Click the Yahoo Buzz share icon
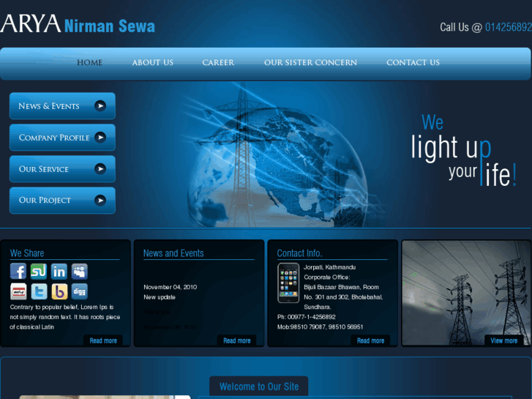532x399 pixels. coord(59,291)
